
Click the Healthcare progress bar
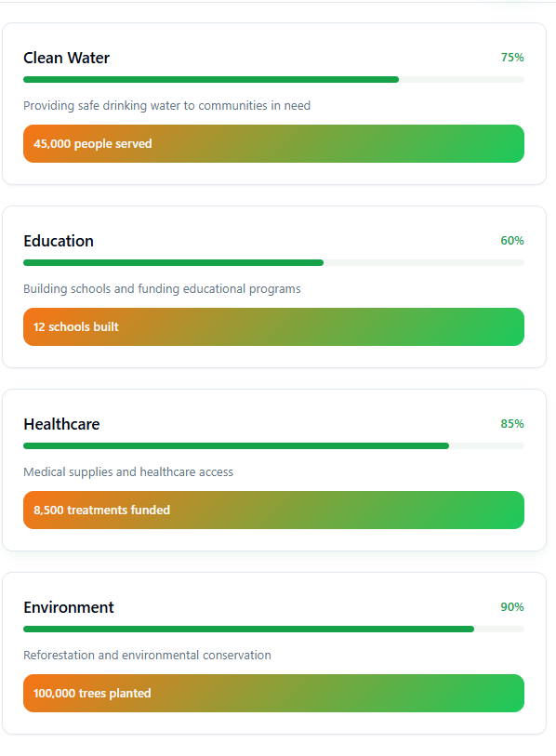(273, 446)
